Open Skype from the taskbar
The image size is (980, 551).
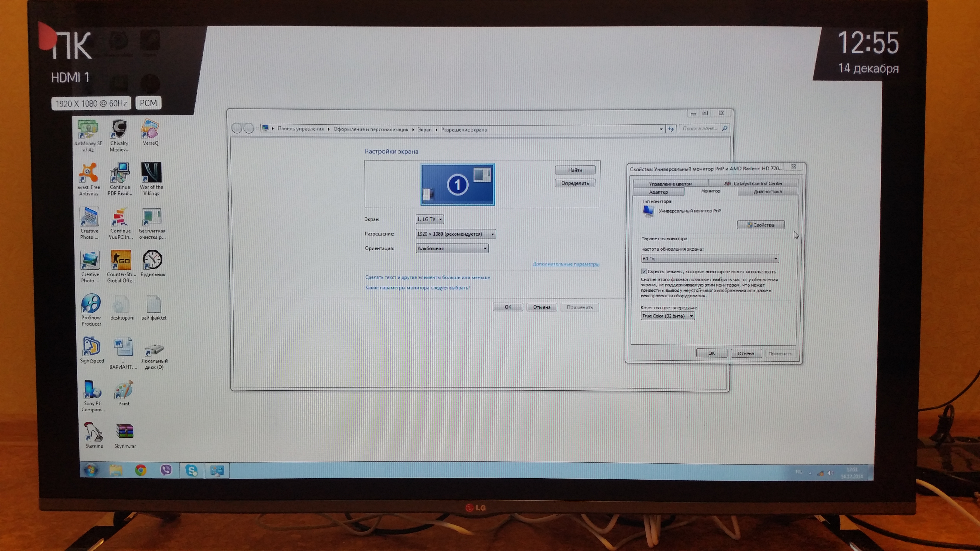pos(191,470)
